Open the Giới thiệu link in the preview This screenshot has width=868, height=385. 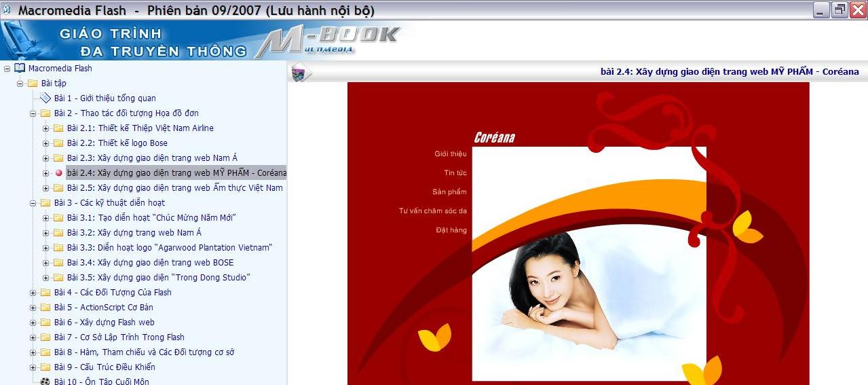tap(451, 154)
